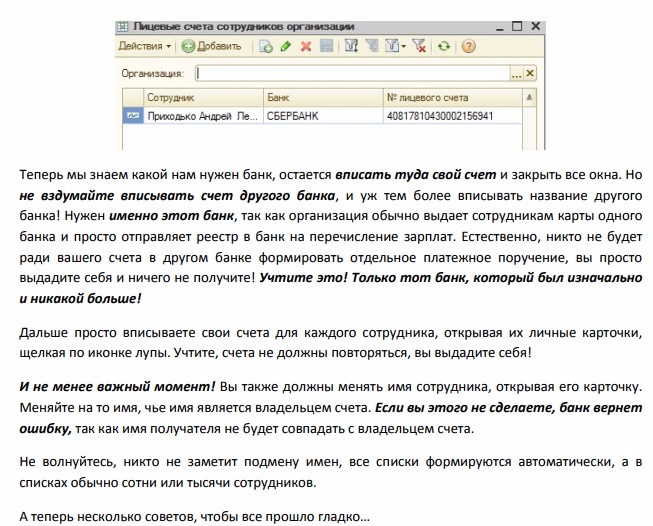Clear the Организация field with its X button
The image size is (653, 526).
530,74
